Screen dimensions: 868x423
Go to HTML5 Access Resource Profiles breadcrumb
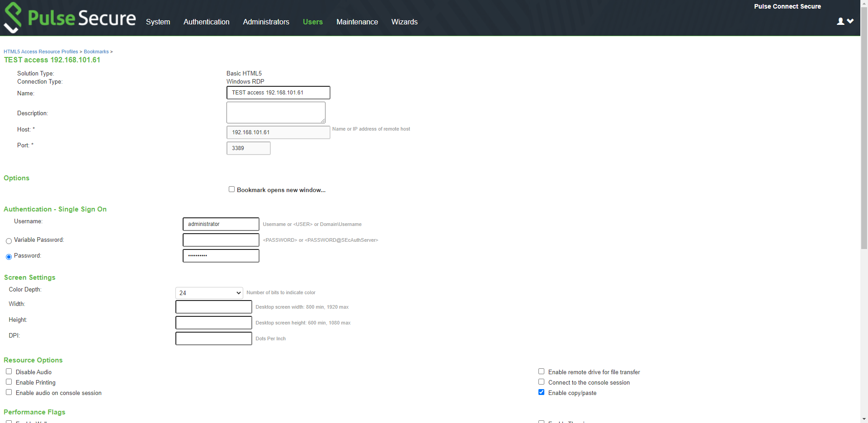coord(41,52)
